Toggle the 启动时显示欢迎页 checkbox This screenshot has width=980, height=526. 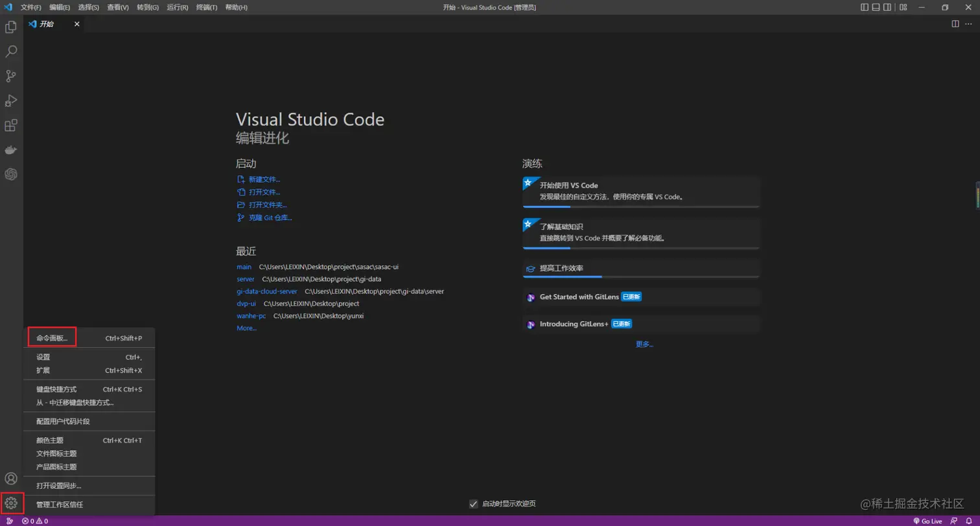pos(474,504)
